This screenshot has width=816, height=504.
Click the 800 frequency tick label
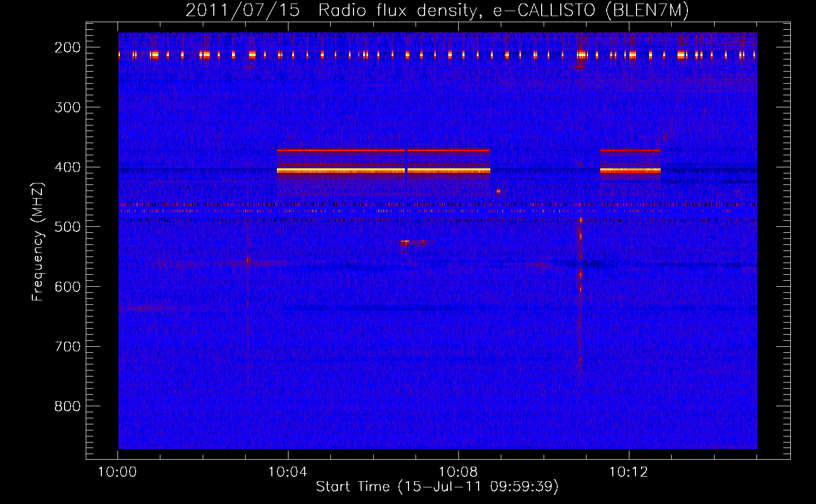point(68,406)
